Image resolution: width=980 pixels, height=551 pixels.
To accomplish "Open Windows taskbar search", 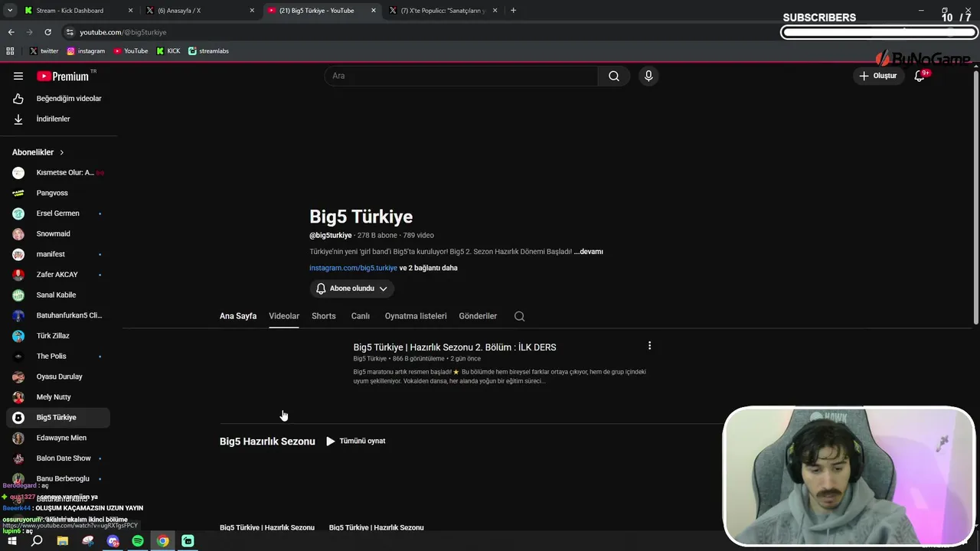I will [37, 541].
